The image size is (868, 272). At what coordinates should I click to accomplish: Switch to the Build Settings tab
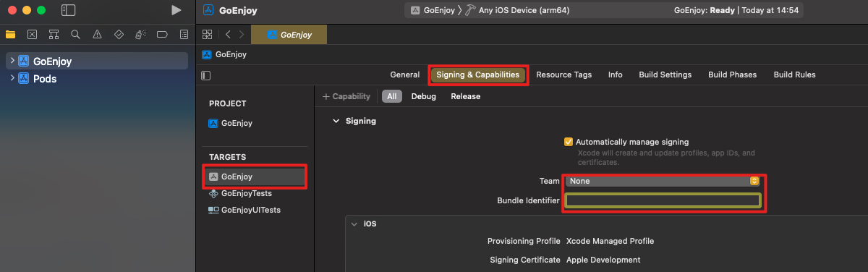tap(665, 75)
